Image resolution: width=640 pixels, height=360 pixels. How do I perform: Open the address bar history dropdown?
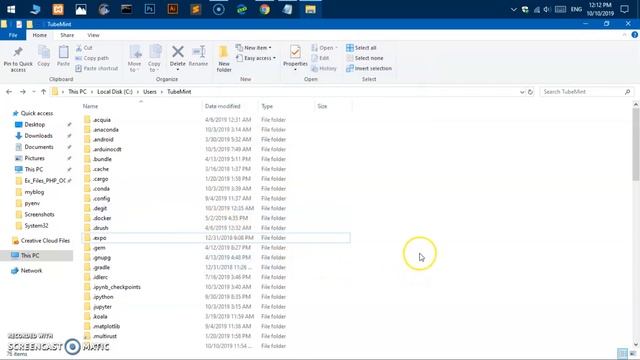522,92
